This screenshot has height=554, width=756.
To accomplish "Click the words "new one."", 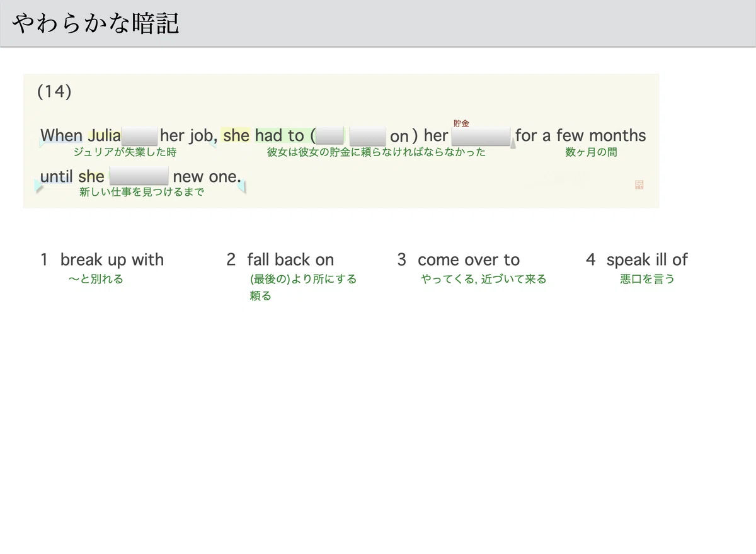I will tap(207, 176).
